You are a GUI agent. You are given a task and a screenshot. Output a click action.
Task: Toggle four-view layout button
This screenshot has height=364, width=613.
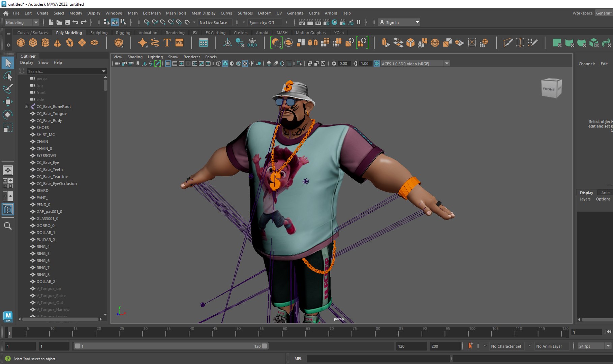click(x=8, y=183)
